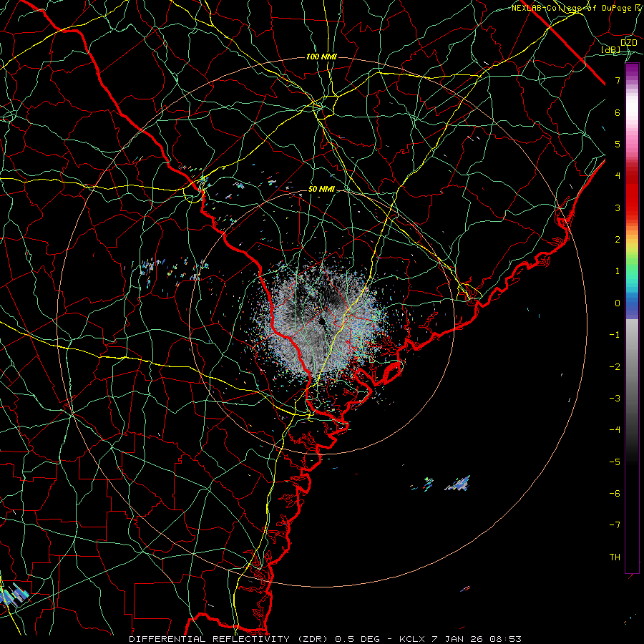Click the -5 dB value on the color scale
Image resolution: width=644 pixels, height=644 pixels.
point(615,462)
